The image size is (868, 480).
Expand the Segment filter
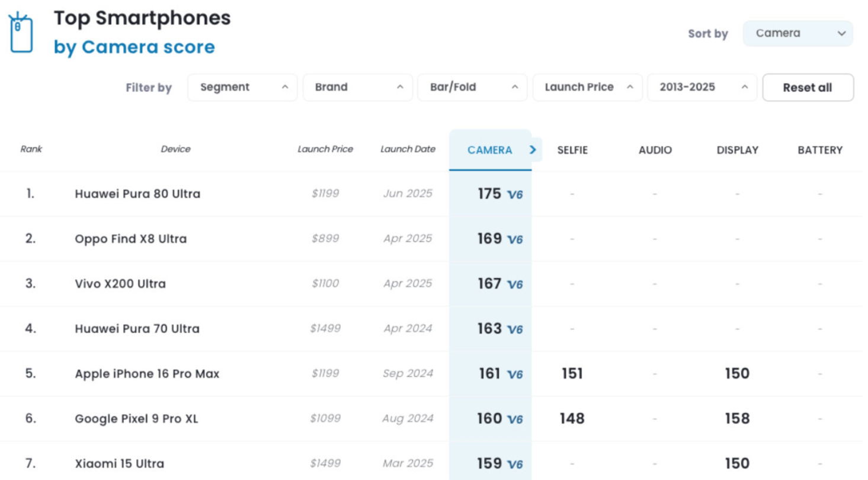[242, 88]
